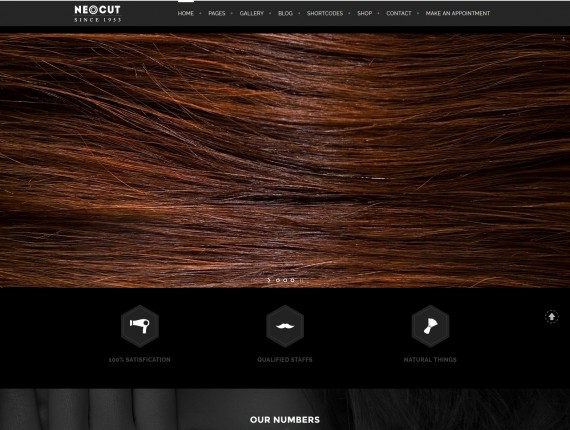Screen dimensions: 570x430
Task: Open the Shop menu item
Action: pos(364,13)
